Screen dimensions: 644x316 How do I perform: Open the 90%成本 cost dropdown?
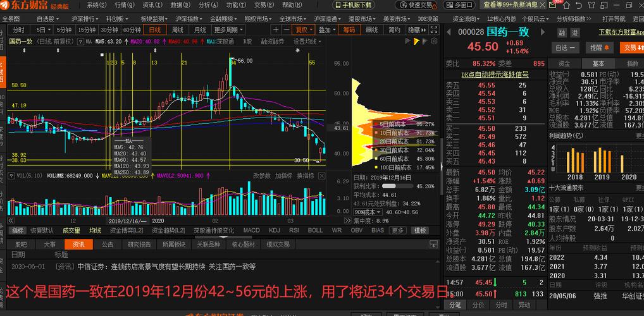(368, 212)
